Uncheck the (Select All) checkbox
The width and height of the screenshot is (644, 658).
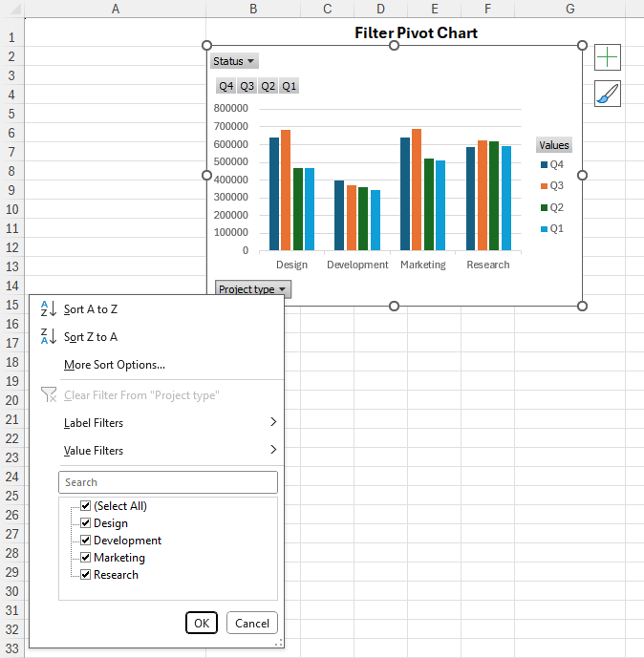(x=86, y=505)
